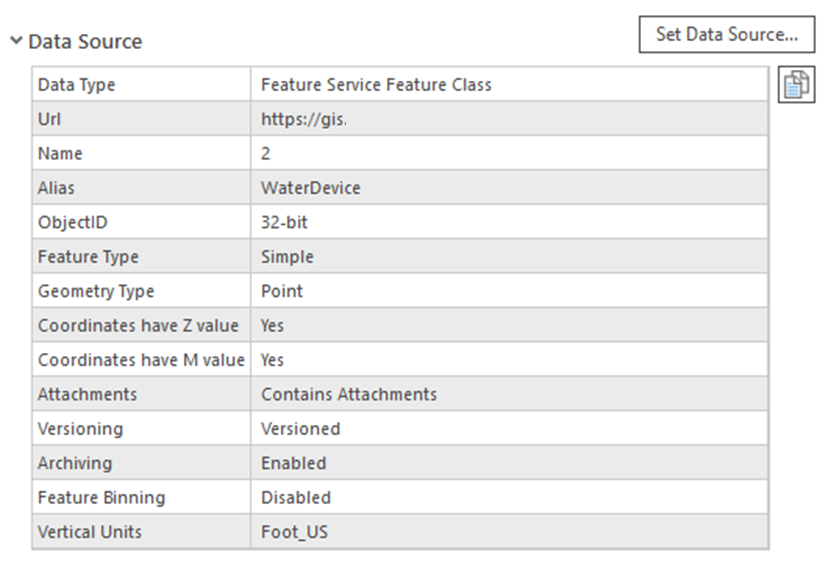
Task: Click the Data Source heading text
Action: (x=85, y=42)
